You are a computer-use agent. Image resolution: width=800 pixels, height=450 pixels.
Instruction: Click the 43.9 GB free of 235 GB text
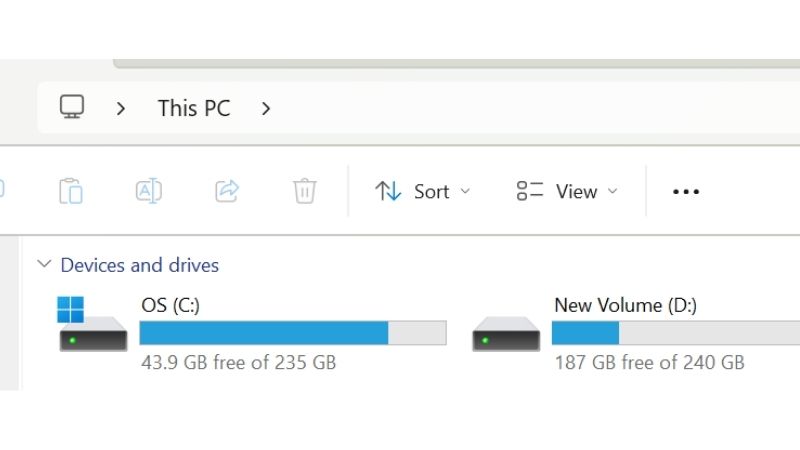pos(238,362)
